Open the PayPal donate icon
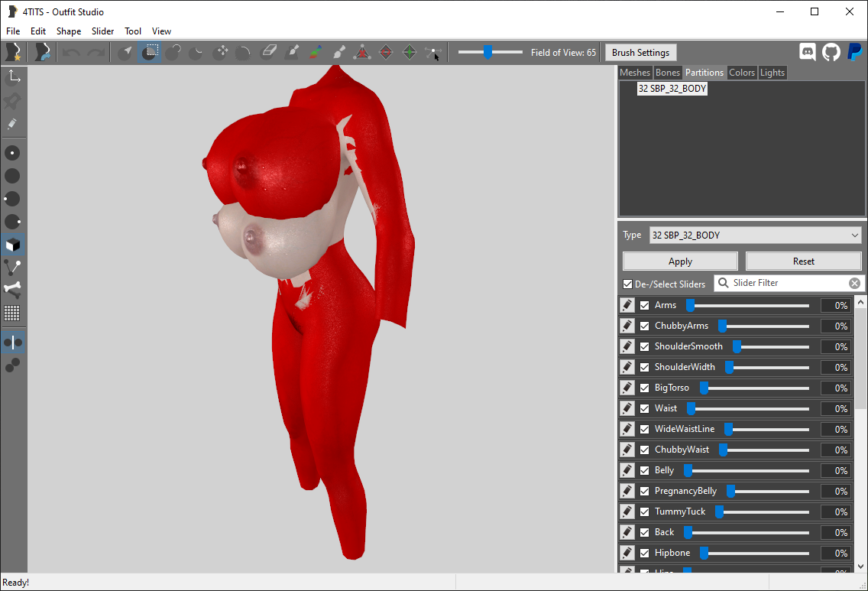The width and height of the screenshot is (868, 591). coord(854,52)
